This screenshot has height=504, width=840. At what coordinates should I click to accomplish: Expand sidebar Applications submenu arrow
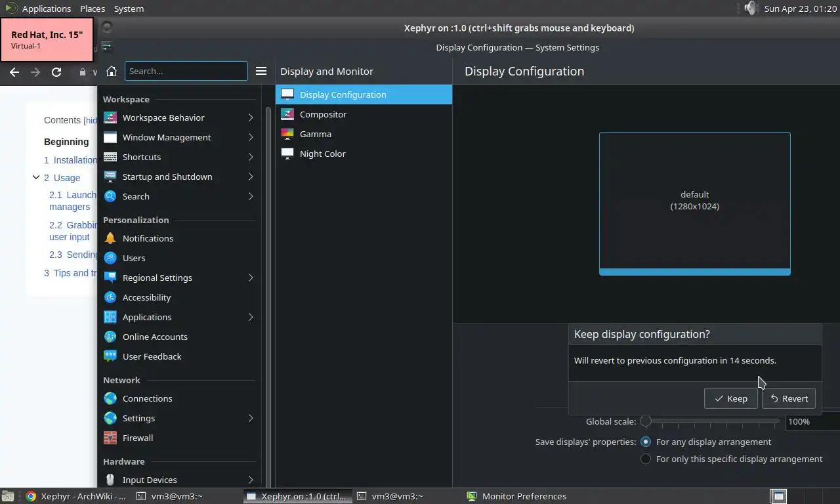pos(251,317)
